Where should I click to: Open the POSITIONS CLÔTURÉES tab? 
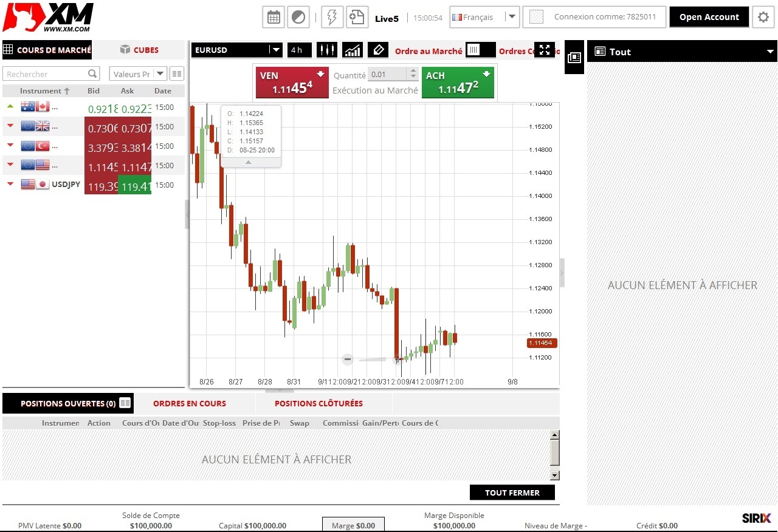tap(318, 403)
